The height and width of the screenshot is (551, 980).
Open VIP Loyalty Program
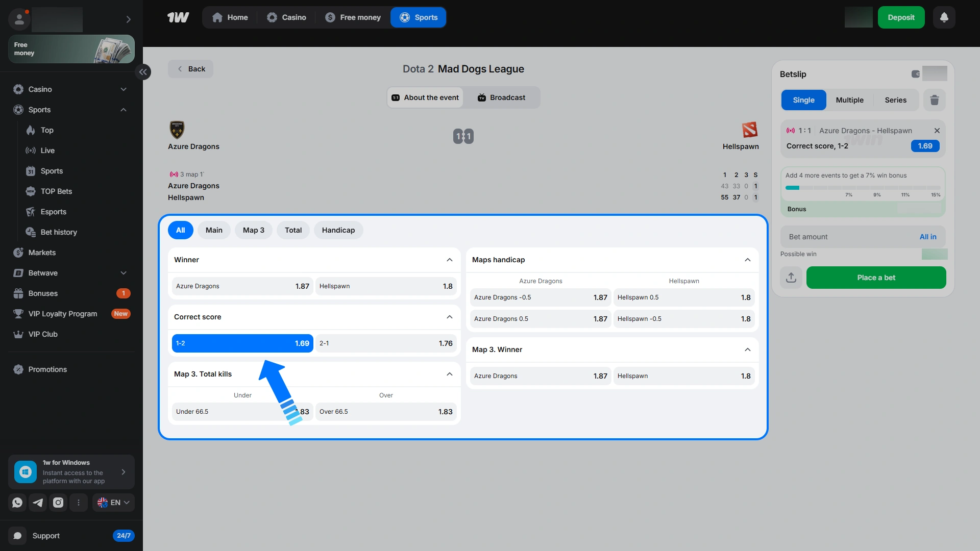(62, 314)
